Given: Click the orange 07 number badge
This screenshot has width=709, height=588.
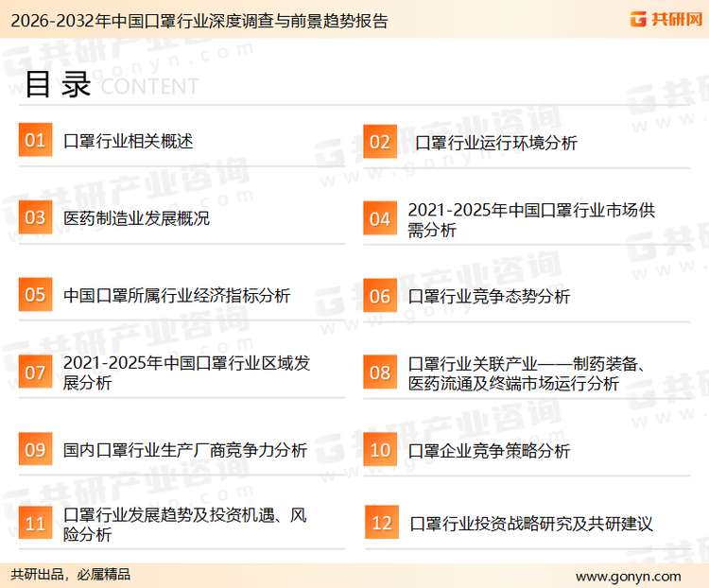Looking at the screenshot, I should tap(35, 372).
